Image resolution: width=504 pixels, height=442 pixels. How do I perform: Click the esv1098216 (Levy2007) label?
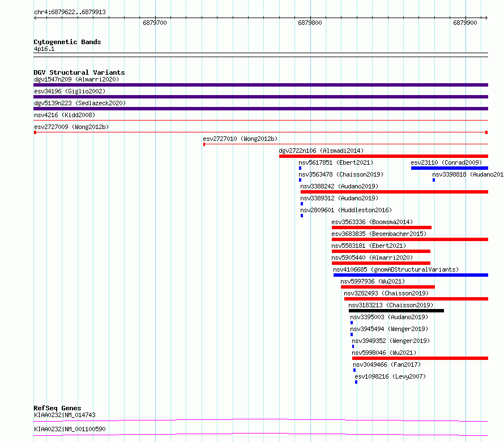coord(390,376)
